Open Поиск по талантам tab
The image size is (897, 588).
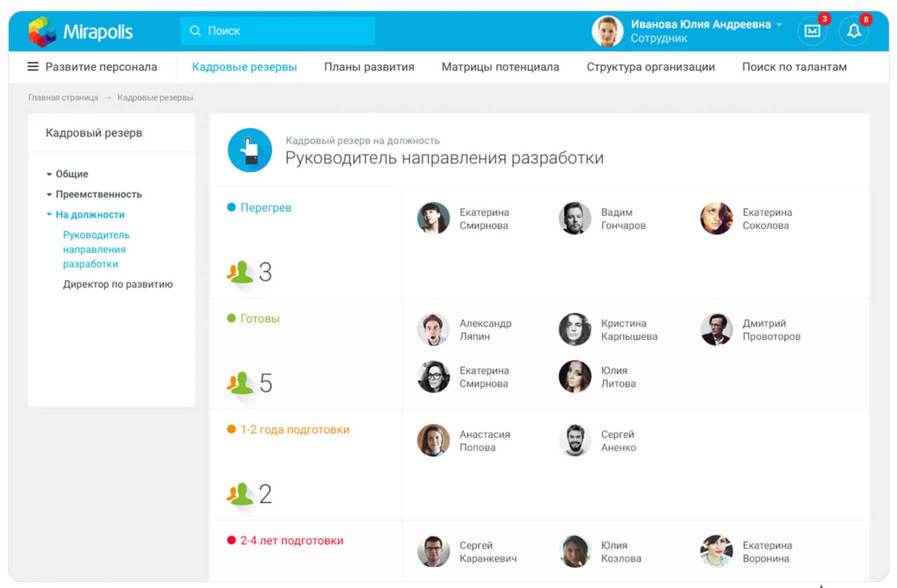coord(794,67)
